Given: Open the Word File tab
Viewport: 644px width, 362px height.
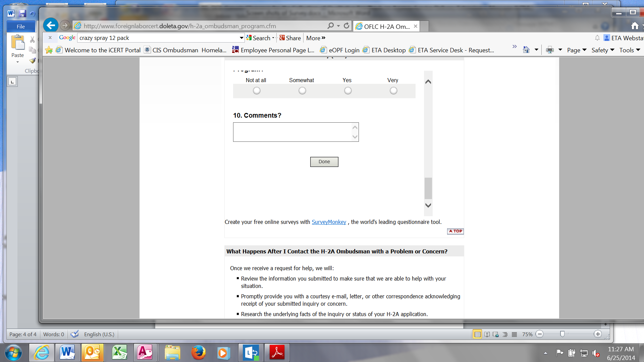Looking at the screenshot, I should click(21, 26).
